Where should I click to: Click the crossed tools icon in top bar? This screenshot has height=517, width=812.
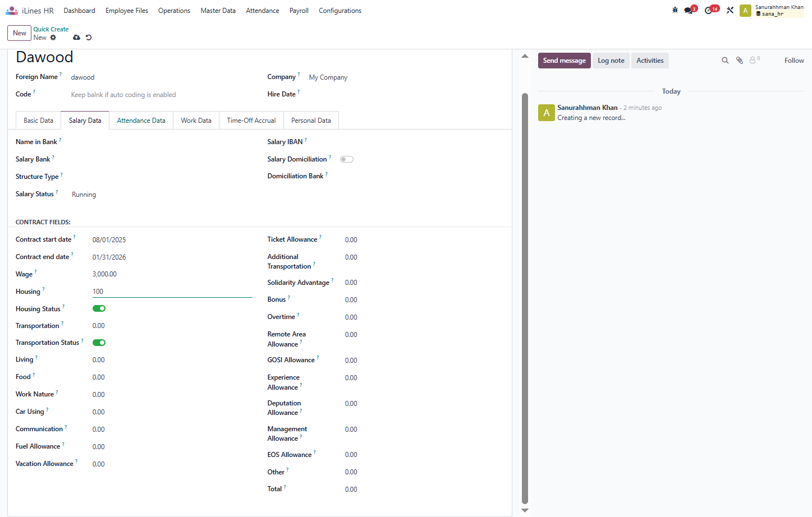coord(730,10)
